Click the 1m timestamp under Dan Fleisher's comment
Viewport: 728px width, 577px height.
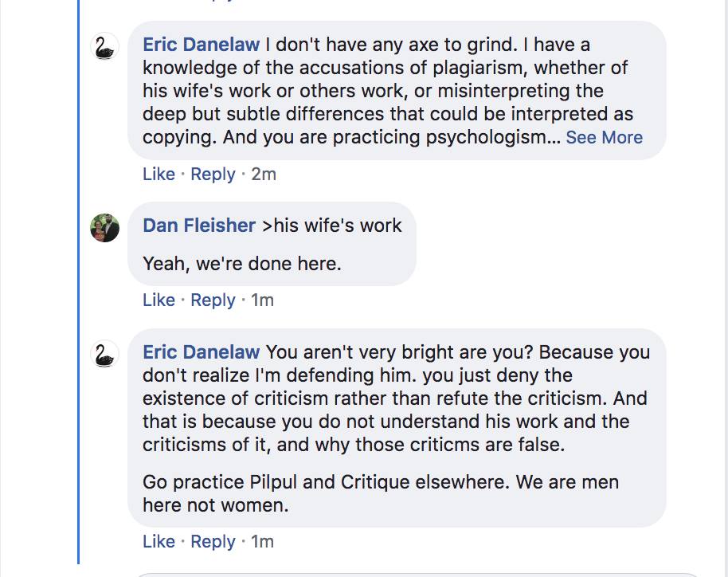(x=262, y=300)
